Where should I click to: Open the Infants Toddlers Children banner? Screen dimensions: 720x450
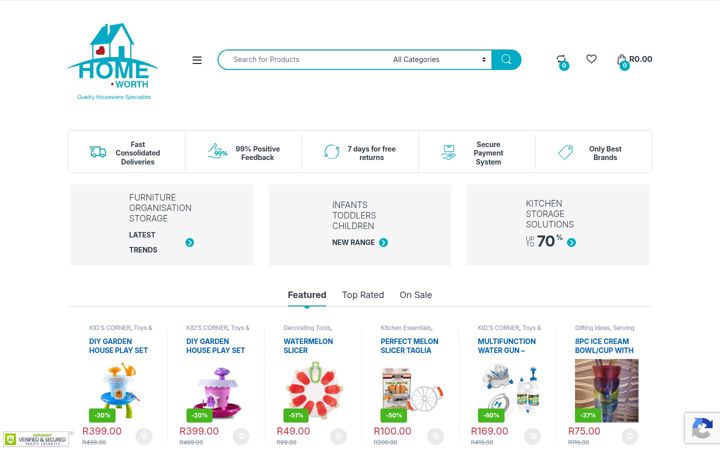pos(360,225)
